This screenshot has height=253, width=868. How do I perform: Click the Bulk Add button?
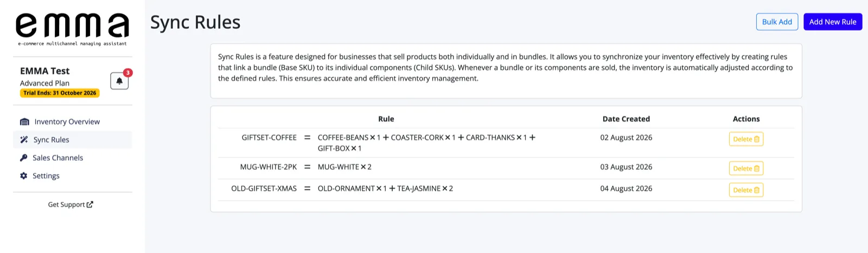777,22
